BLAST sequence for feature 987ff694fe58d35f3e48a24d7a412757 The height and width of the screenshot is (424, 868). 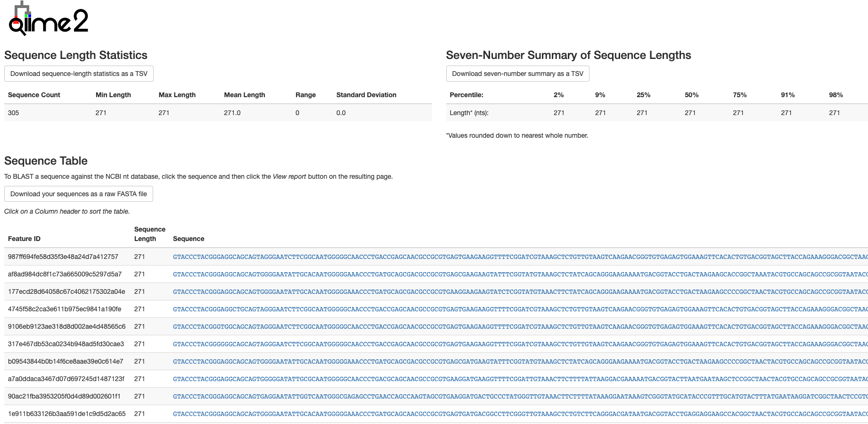[520, 257]
